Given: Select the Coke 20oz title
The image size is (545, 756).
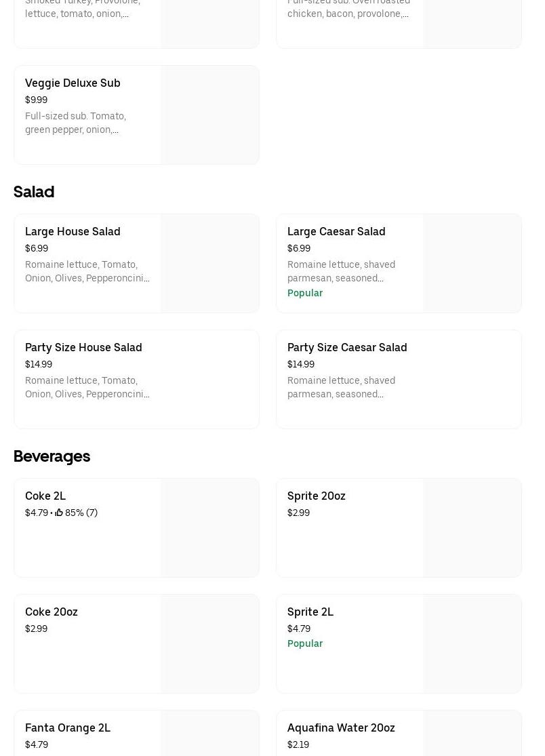Looking at the screenshot, I should point(52,612).
